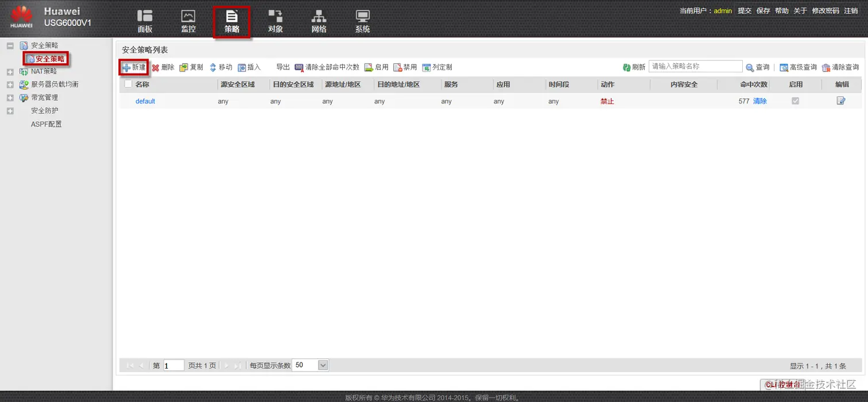
Task: Collapse the 安全策略 tree node
Action: tap(10, 45)
